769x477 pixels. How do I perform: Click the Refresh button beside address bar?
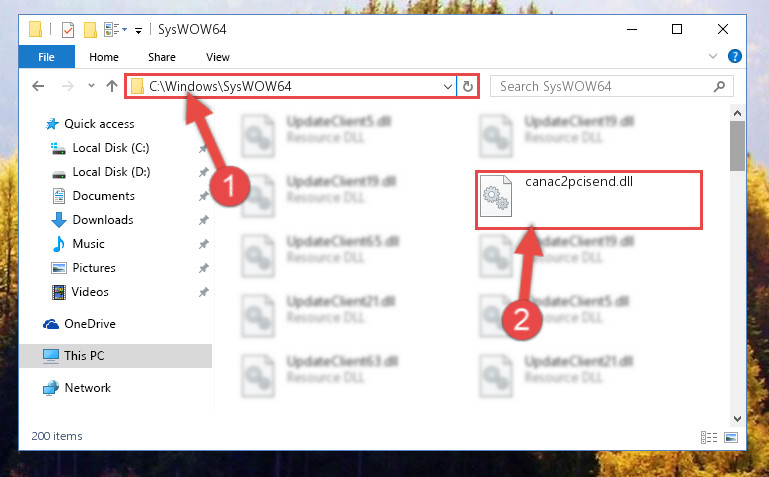click(467, 87)
